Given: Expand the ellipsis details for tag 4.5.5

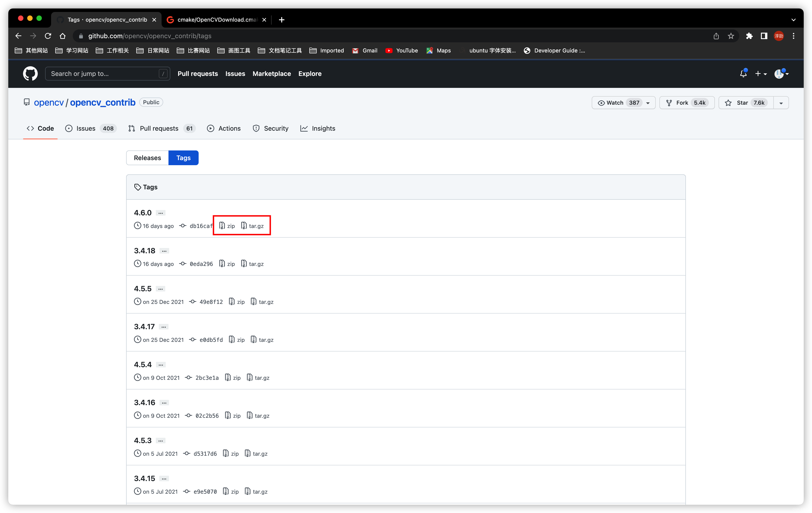Looking at the screenshot, I should click(160, 289).
